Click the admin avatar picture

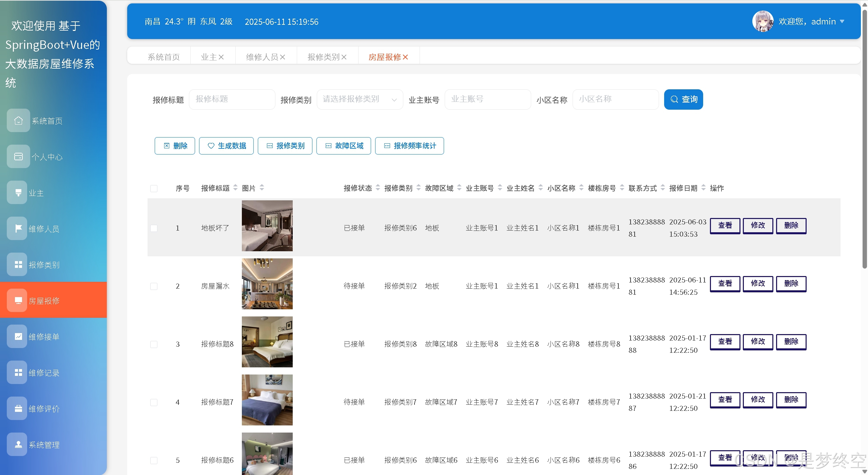tap(763, 21)
